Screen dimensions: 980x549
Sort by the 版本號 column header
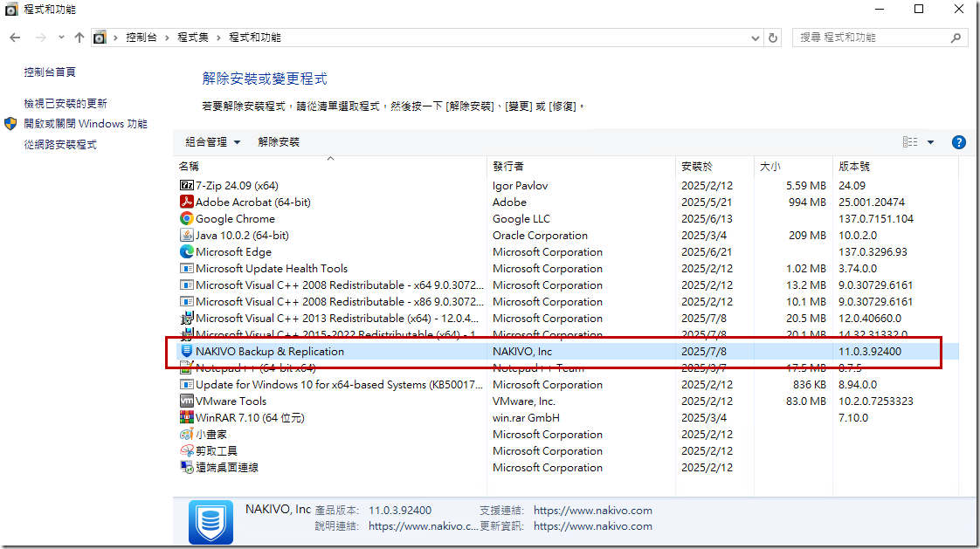pos(895,166)
